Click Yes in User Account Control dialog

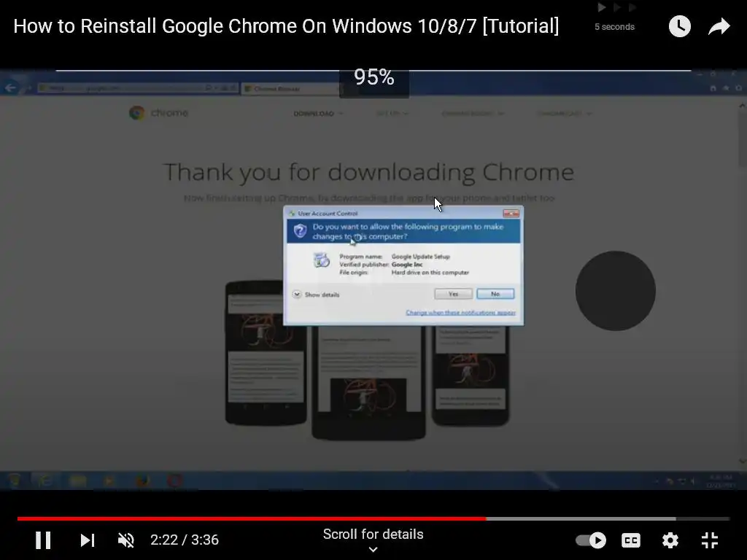tap(453, 294)
